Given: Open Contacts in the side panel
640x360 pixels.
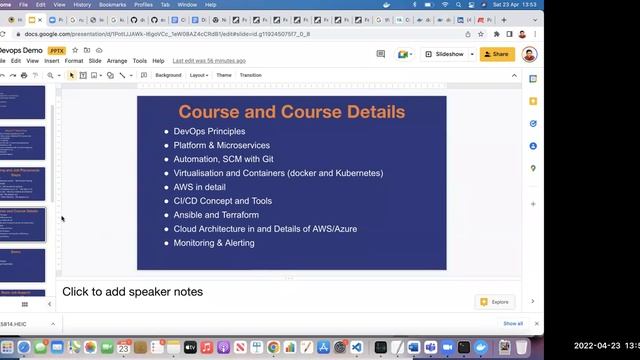Looking at the screenshot, I should pyautogui.click(x=533, y=146).
